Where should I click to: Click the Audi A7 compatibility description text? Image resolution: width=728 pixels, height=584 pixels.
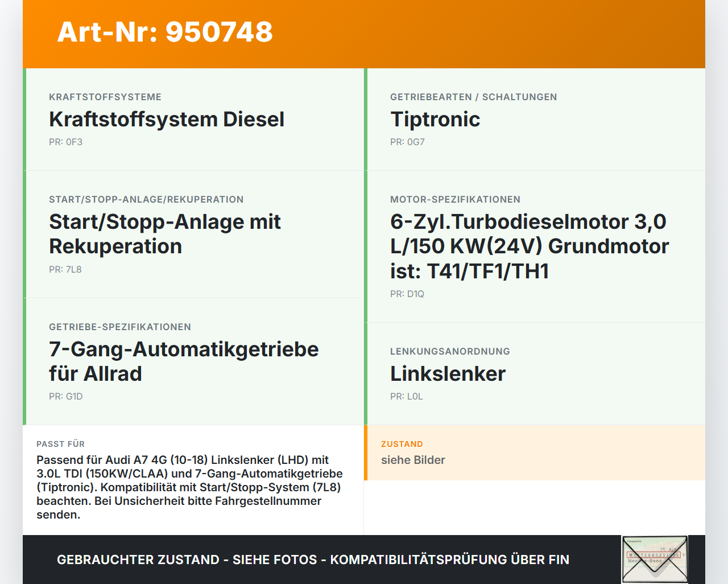tap(189, 487)
